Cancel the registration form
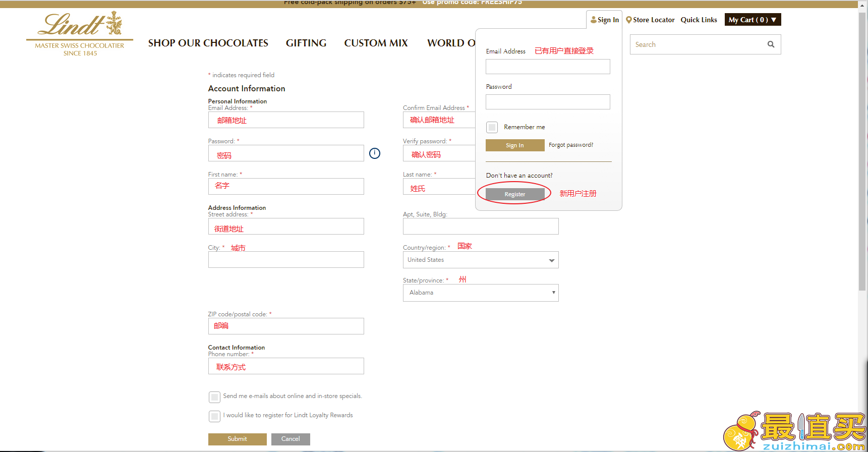 291,439
